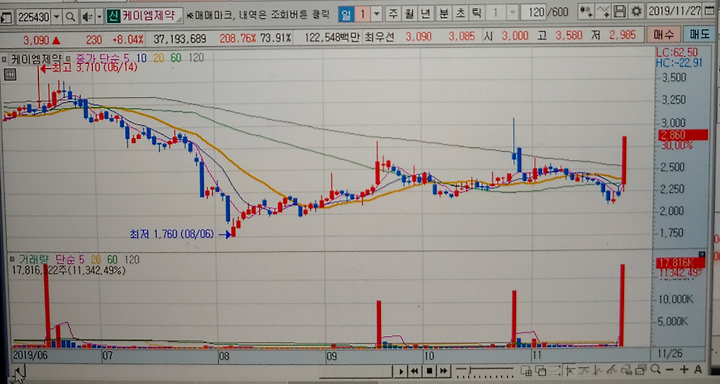Click the red 2,860 price tag
This screenshot has height=384, width=720.
pos(683,135)
